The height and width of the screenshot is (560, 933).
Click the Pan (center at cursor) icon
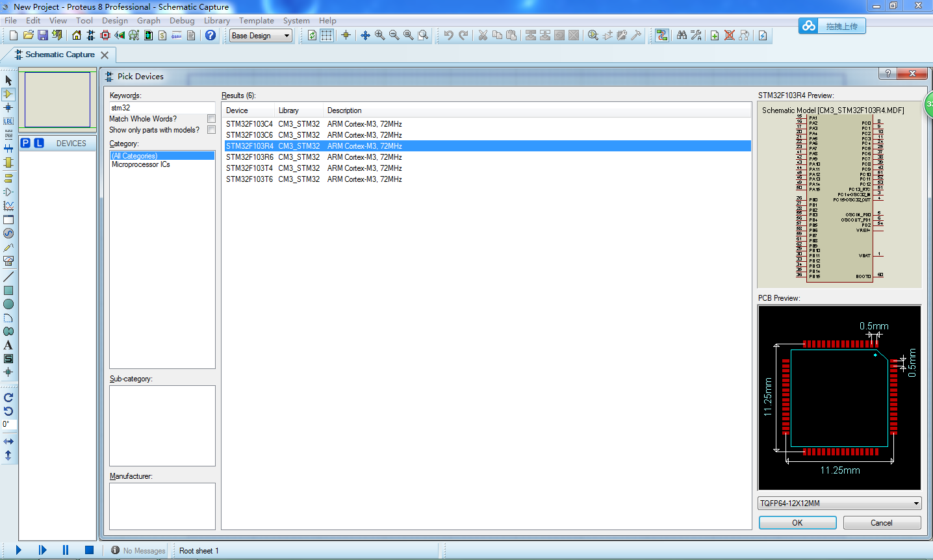click(365, 35)
